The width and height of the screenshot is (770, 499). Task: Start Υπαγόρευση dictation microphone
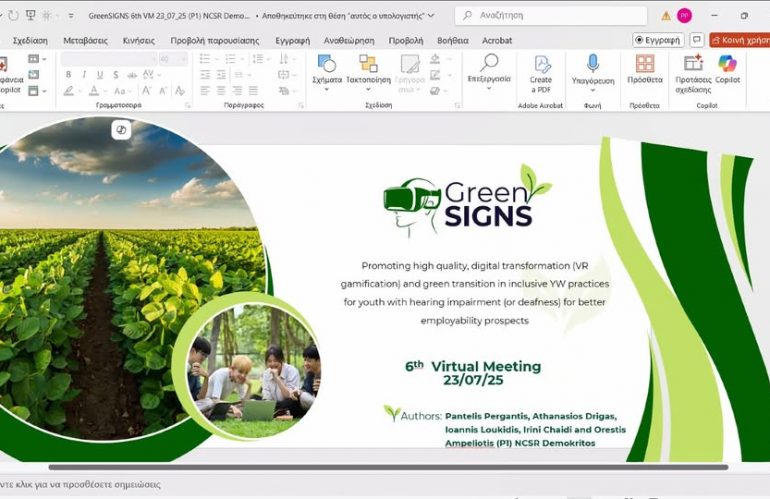593,73
